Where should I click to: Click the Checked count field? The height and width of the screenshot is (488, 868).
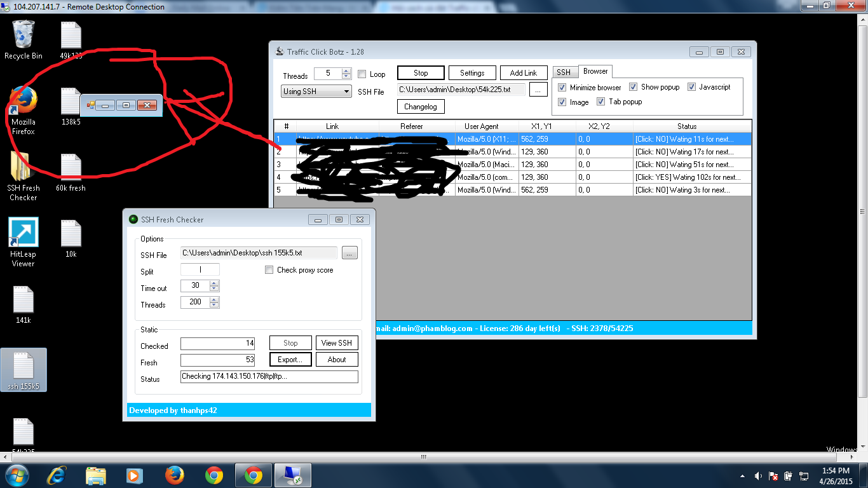click(x=218, y=344)
